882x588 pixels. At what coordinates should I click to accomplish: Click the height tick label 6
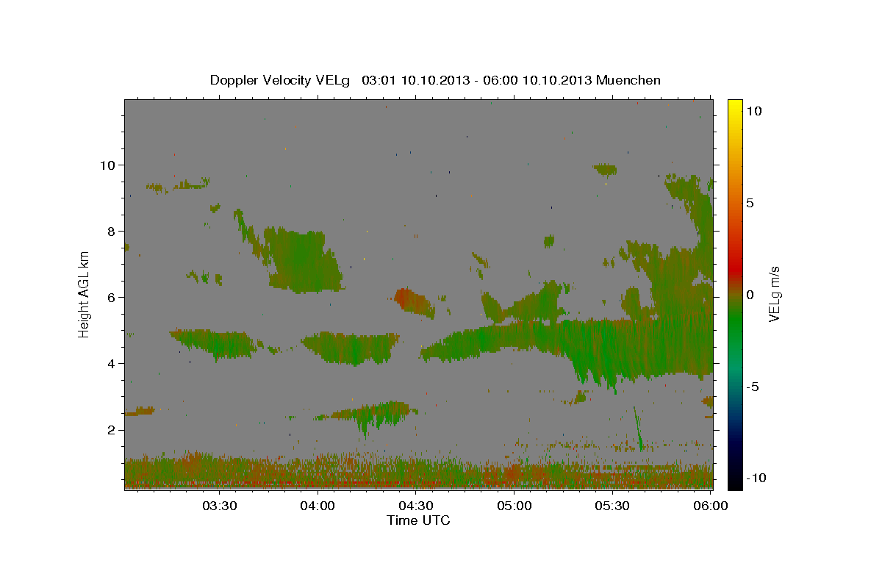[112, 298]
